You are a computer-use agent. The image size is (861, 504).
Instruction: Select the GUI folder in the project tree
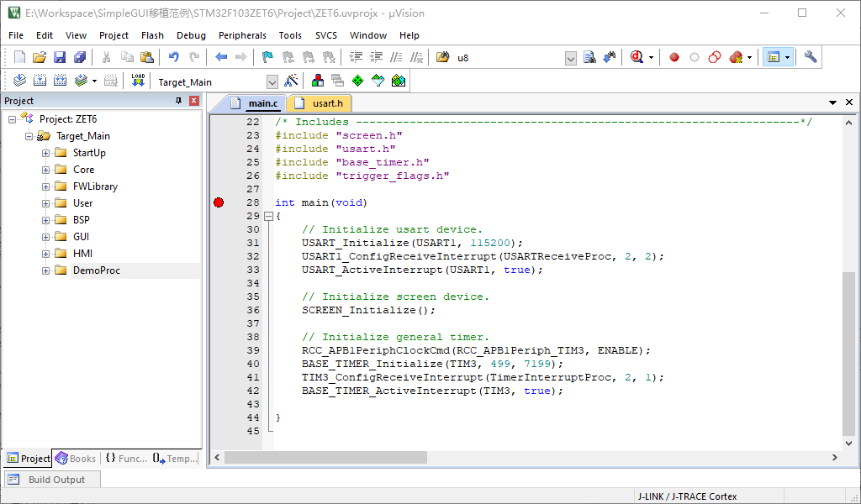81,237
